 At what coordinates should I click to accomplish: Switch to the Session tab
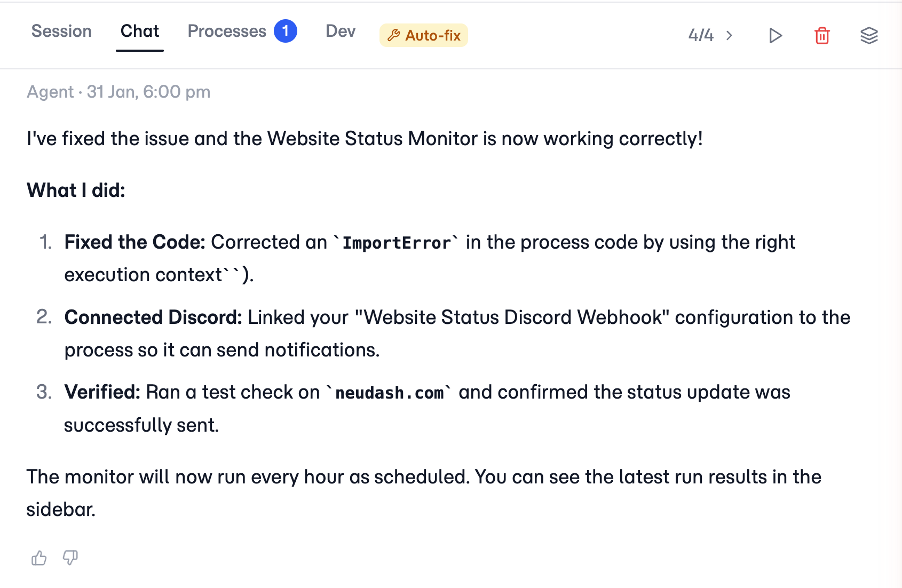pos(61,31)
